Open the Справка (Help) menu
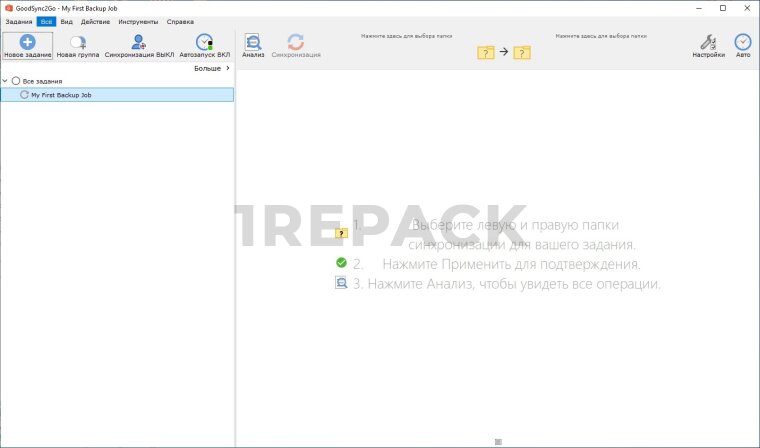This screenshot has width=760, height=448. pyautogui.click(x=180, y=21)
